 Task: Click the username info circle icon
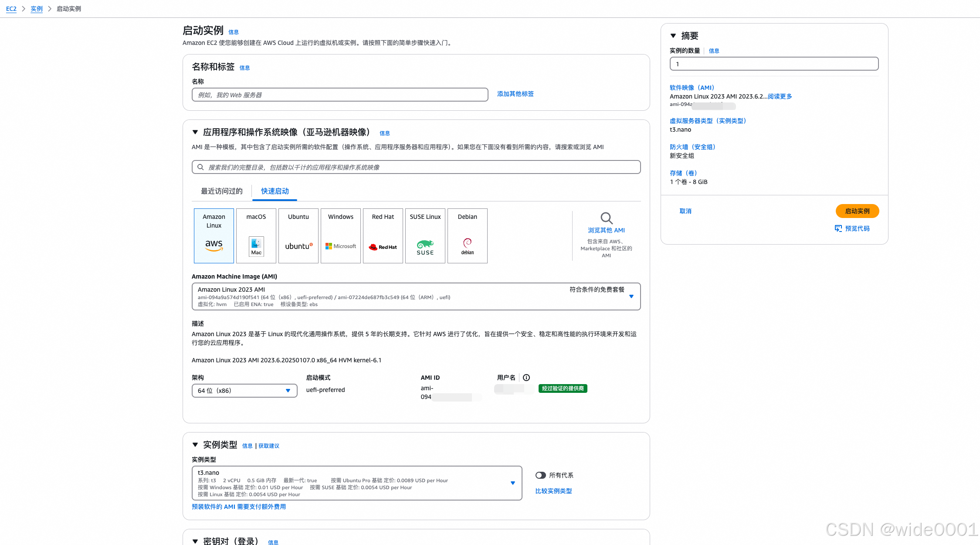pyautogui.click(x=526, y=378)
